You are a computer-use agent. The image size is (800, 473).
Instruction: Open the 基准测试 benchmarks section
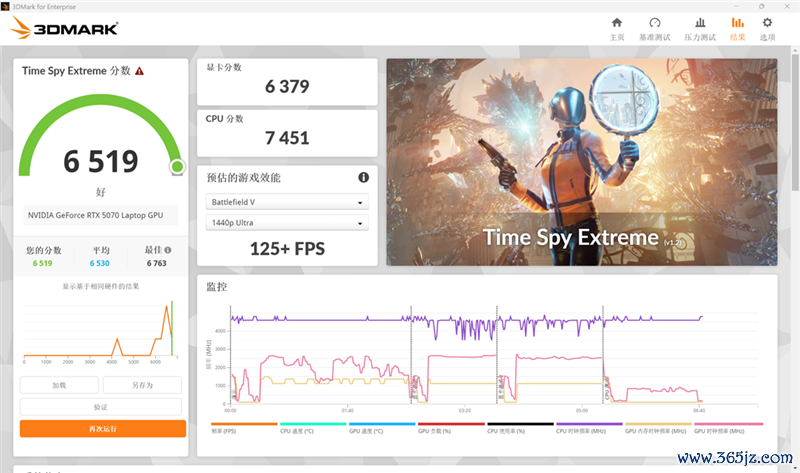pos(655,29)
